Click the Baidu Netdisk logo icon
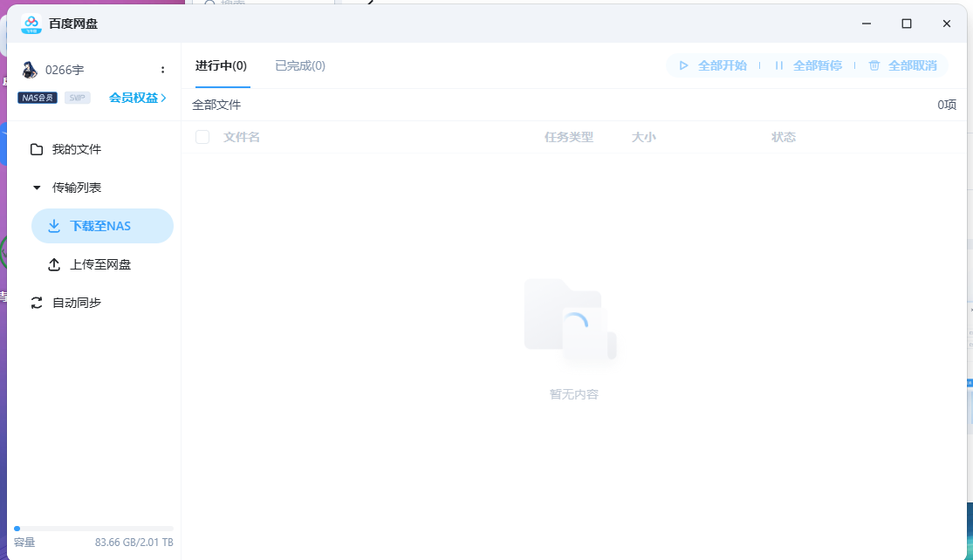This screenshot has height=560, width=973. pos(31,24)
